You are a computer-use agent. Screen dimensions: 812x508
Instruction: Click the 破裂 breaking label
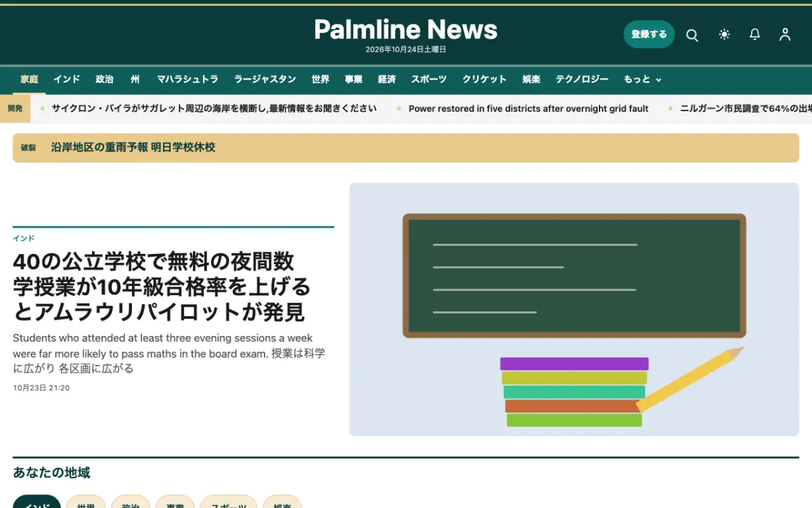click(28, 148)
